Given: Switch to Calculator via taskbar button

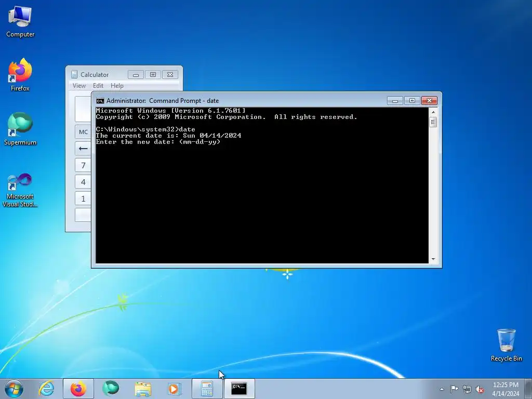Looking at the screenshot, I should point(207,389).
